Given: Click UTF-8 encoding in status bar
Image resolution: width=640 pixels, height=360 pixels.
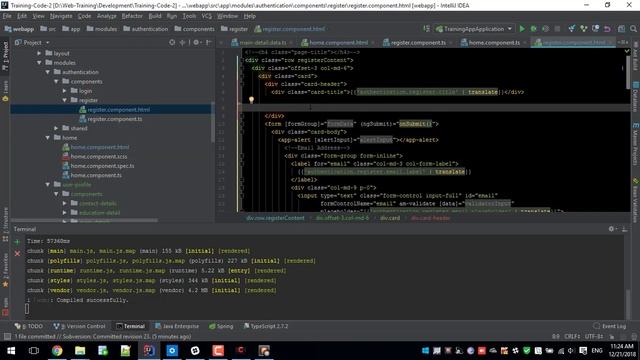Looking at the screenshot, I should pos(594,336).
